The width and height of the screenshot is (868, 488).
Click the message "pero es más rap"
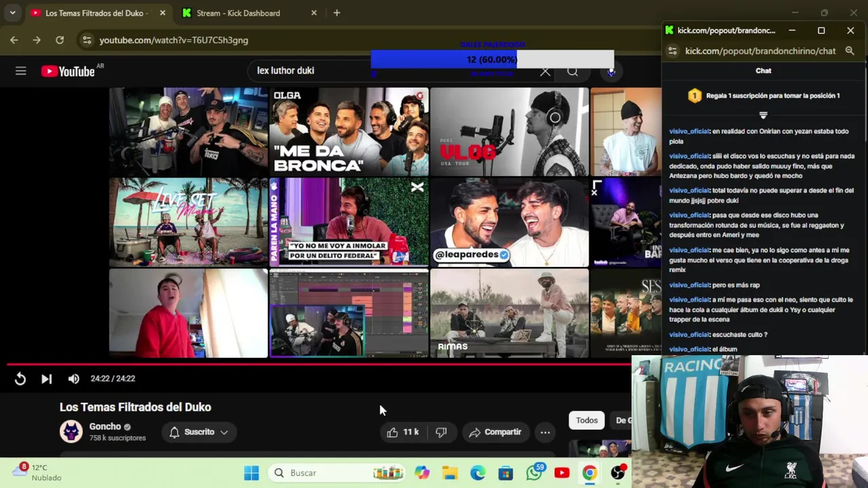tap(736, 285)
